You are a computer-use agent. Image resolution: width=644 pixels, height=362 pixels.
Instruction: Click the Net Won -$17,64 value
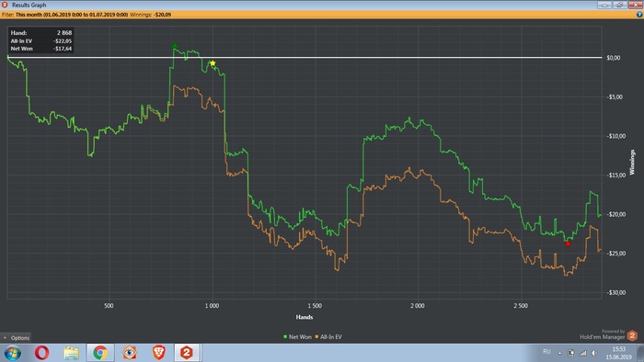pos(63,49)
